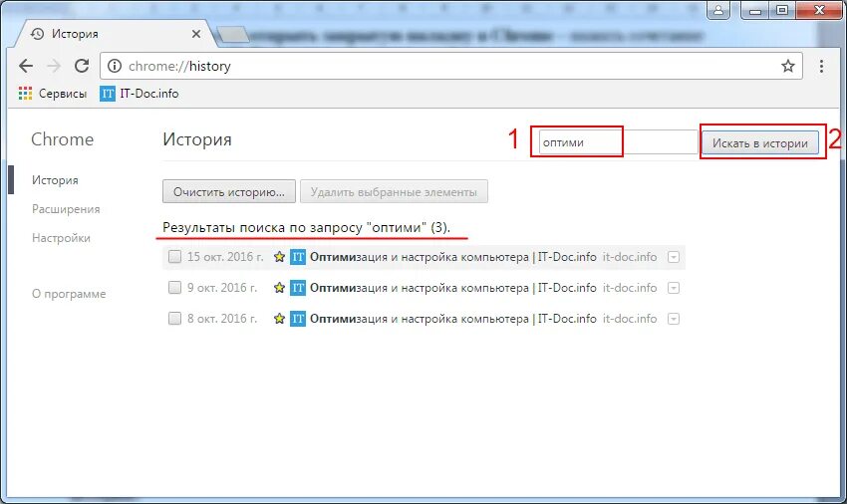Click the IT favicon of 9 окт. entry
This screenshot has height=504, width=847.
[298, 288]
